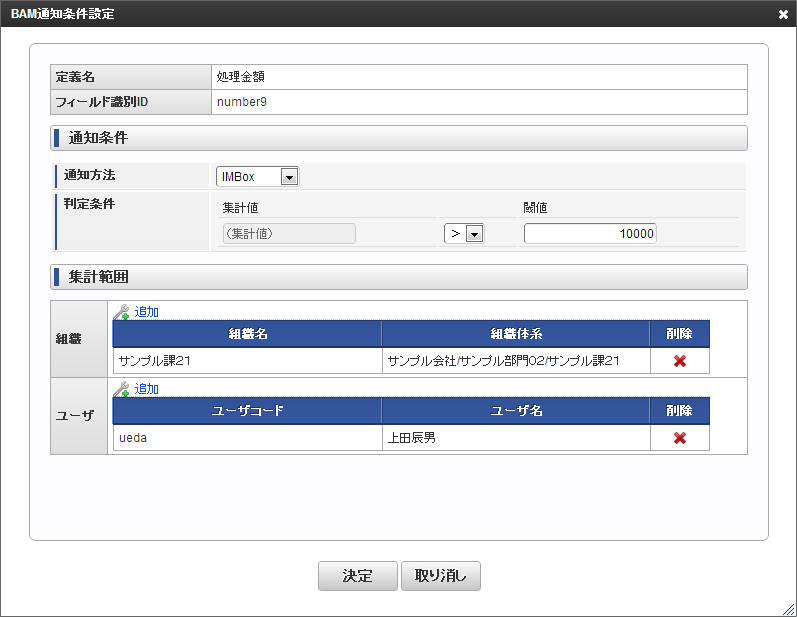
Task: Click the 組織名 column header
Action: (247, 334)
